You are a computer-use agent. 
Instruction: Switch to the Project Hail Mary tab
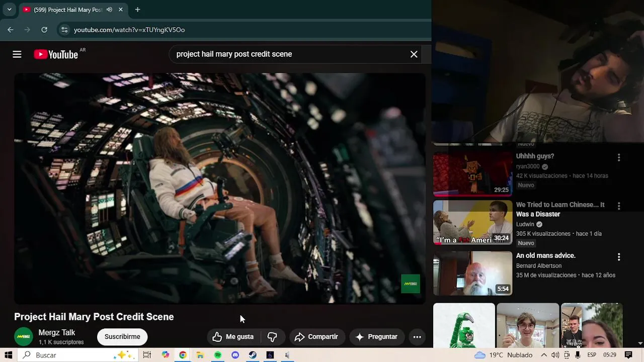pyautogui.click(x=68, y=10)
